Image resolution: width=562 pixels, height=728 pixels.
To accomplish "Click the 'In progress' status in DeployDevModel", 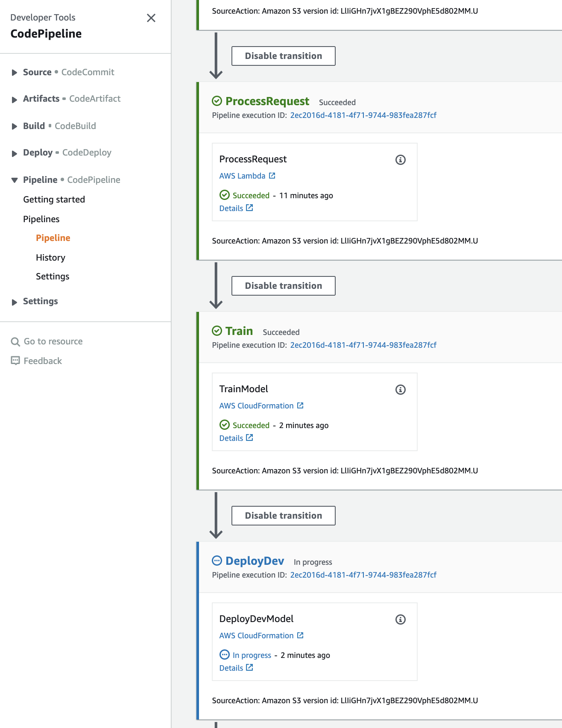I will tap(252, 655).
